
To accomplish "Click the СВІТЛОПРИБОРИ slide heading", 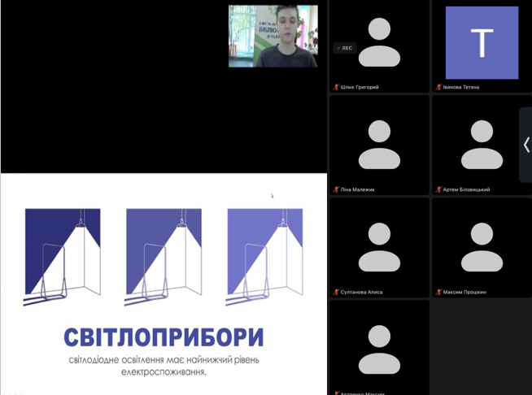I will point(164,337).
